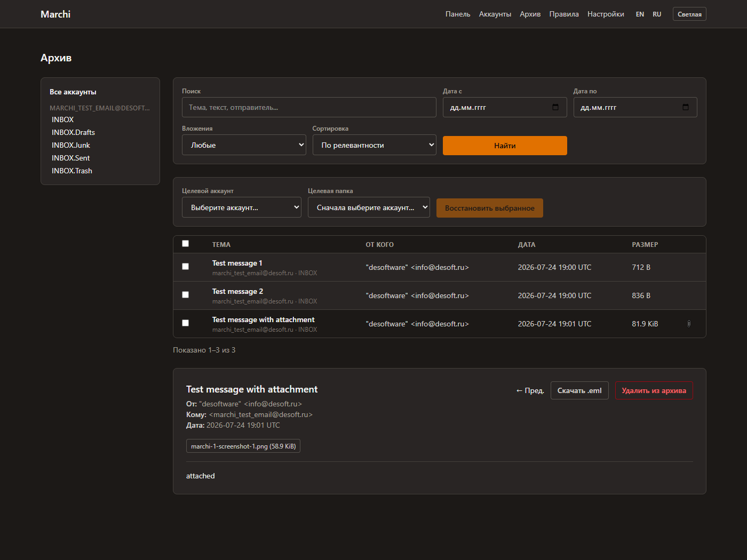This screenshot has width=747, height=560.
Task: Check the box for Test message with attachment
Action: [x=185, y=323]
